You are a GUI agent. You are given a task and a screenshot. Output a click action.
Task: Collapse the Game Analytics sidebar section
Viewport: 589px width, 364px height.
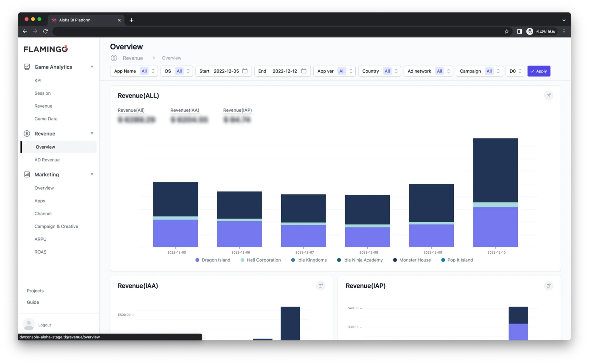pos(92,67)
